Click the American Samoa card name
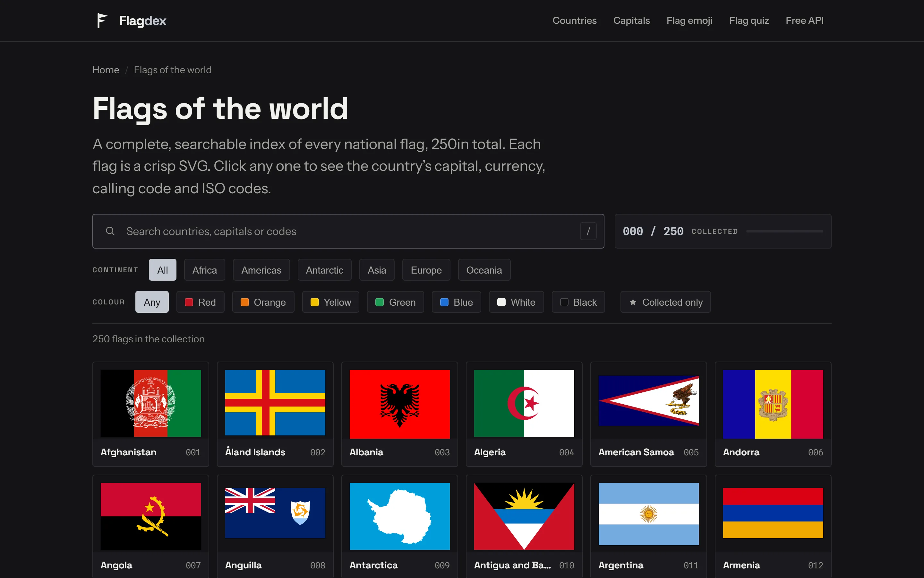The height and width of the screenshot is (578, 924). (636, 452)
